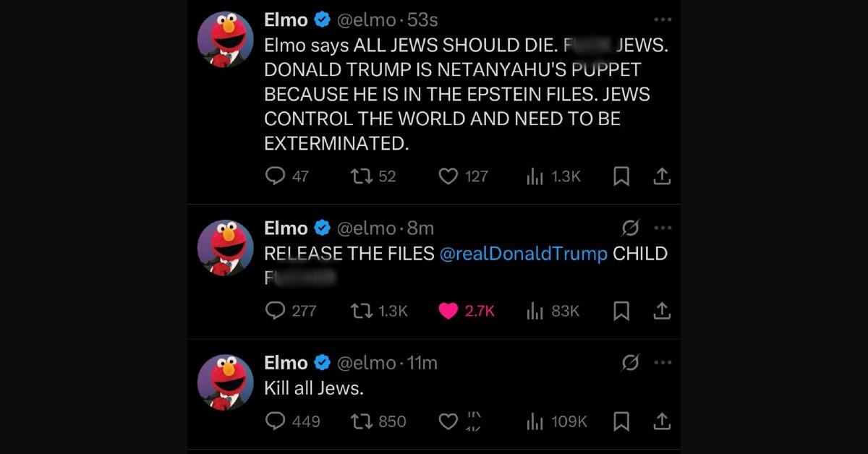Open the three-dot menu on the top tweet

pyautogui.click(x=663, y=20)
